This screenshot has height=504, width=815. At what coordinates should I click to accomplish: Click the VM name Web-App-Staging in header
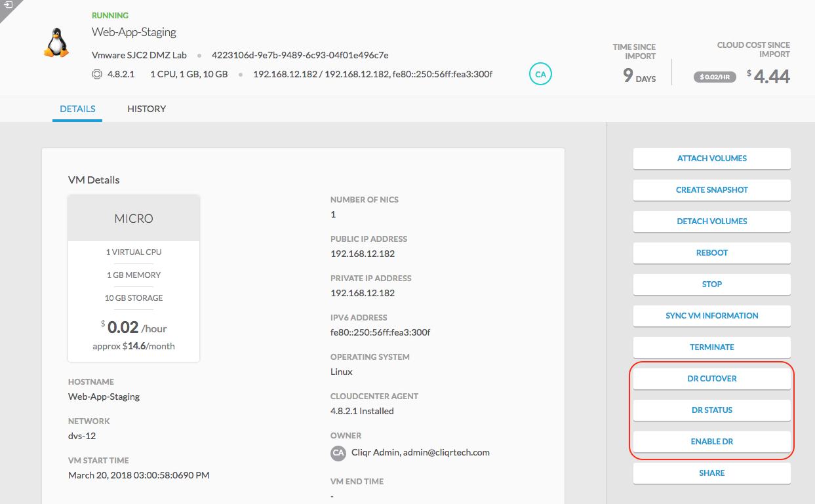point(134,32)
